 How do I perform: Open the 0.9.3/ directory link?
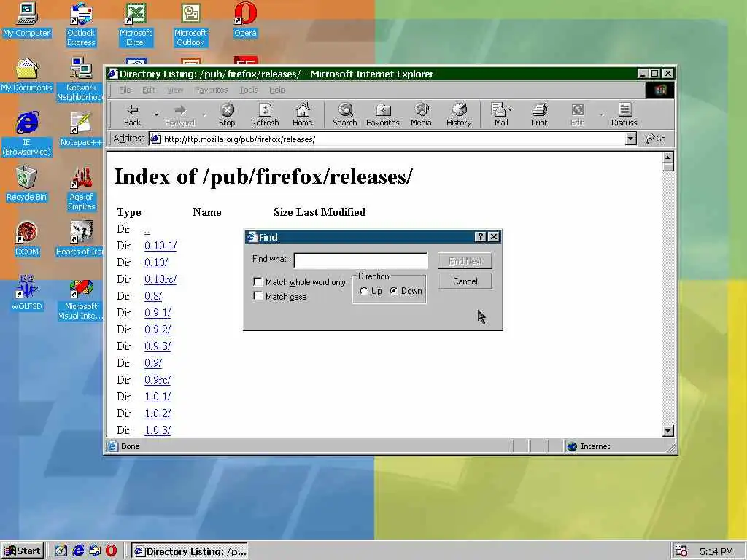(158, 346)
